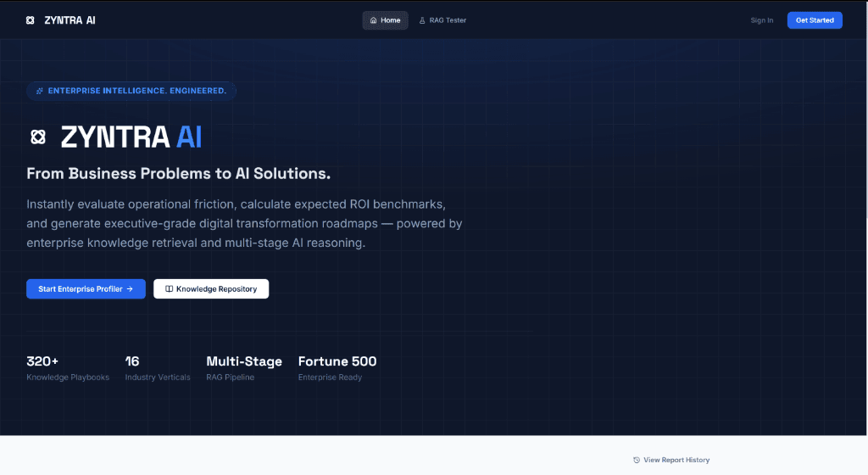Viewport: 868px width, 475px height.
Task: Click the ZYNTRA AI brand name in navbar
Action: pyautogui.click(x=70, y=20)
